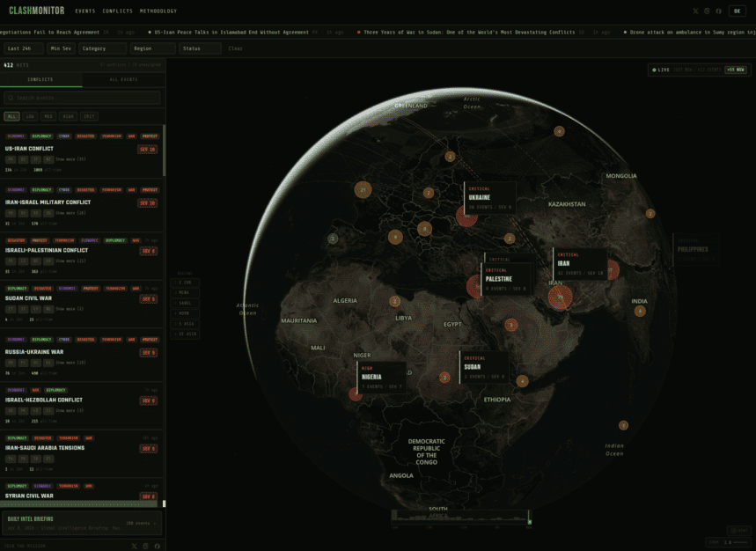Switch to the ALL EVENTS tab
Viewport: 756px width, 551px height.
[x=121, y=78]
